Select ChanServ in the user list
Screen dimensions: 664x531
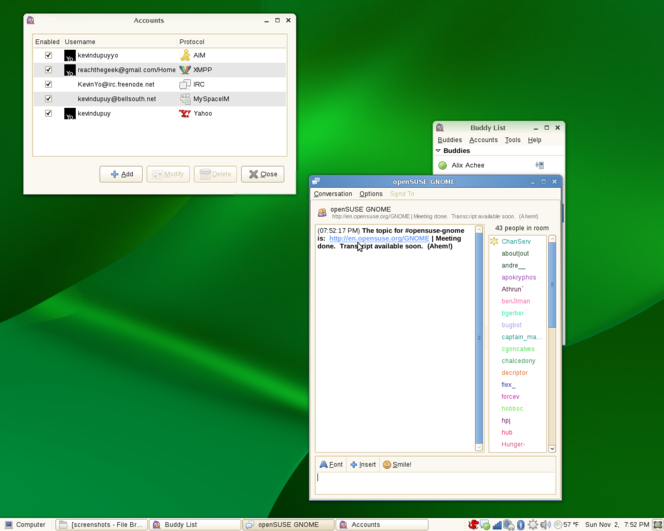click(x=516, y=241)
